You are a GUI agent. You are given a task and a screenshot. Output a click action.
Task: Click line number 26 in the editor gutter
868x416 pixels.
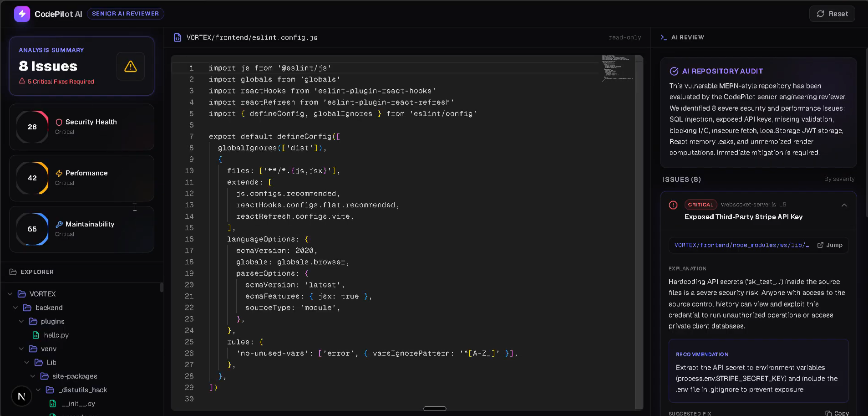click(x=189, y=353)
